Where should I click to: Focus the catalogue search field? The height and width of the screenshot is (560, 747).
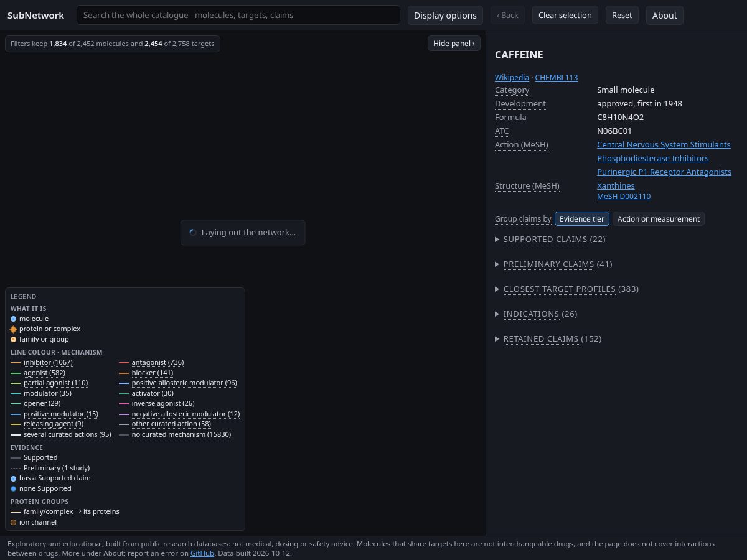pyautogui.click(x=238, y=16)
